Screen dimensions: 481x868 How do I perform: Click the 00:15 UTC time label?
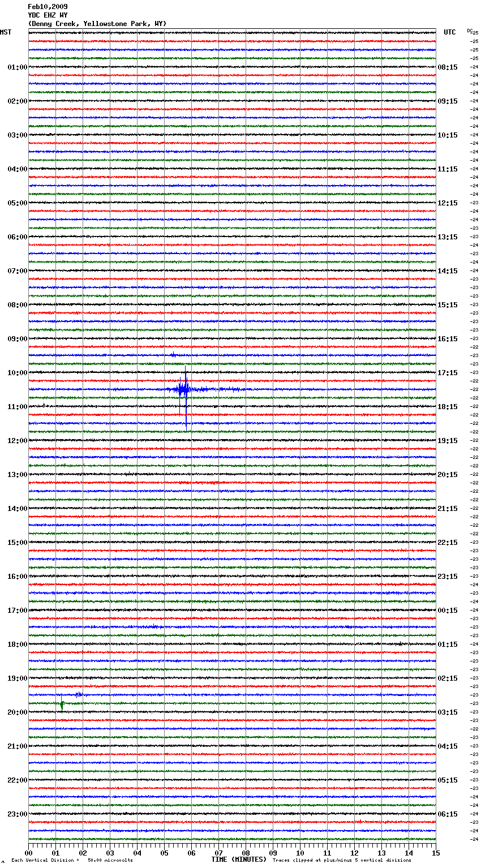(x=448, y=611)
